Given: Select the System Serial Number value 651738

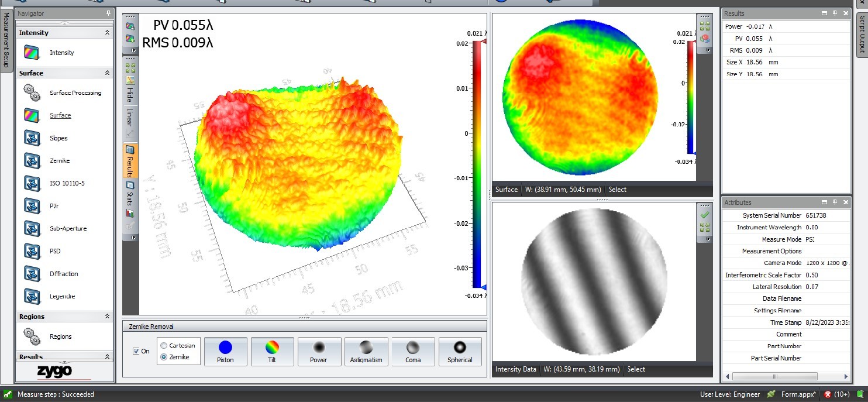Looking at the screenshot, I should (815, 215).
